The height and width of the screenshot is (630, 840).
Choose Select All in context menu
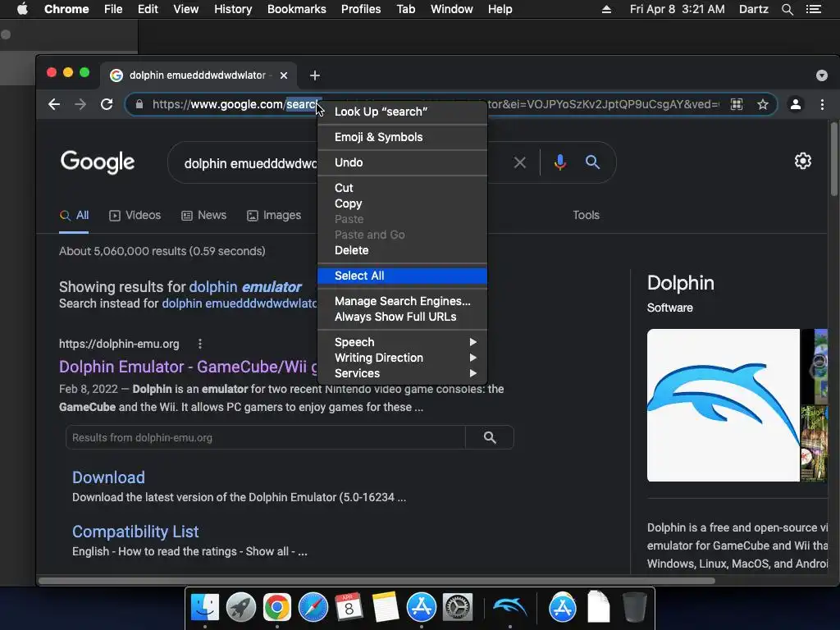click(402, 276)
